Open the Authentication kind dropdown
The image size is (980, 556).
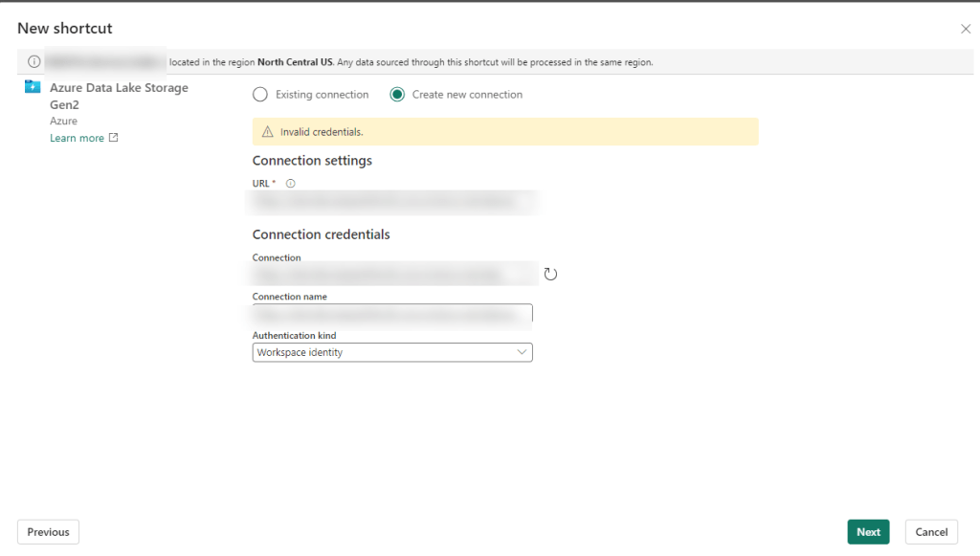point(392,352)
